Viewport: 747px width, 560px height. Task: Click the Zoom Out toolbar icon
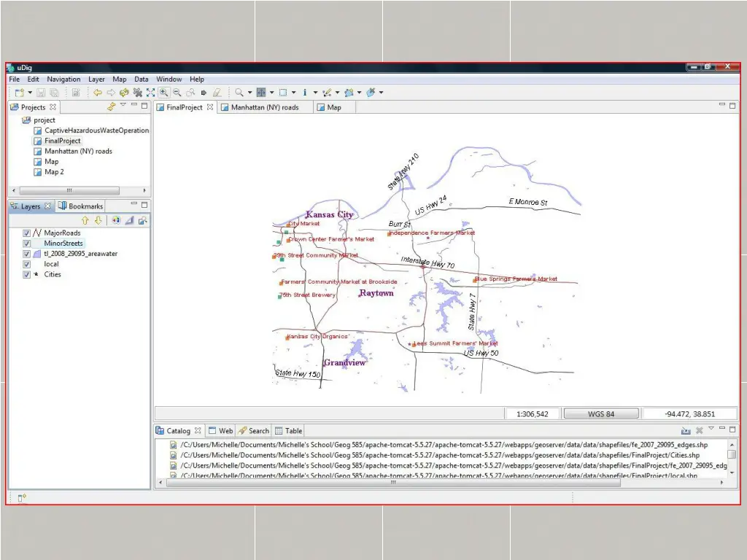(x=177, y=93)
